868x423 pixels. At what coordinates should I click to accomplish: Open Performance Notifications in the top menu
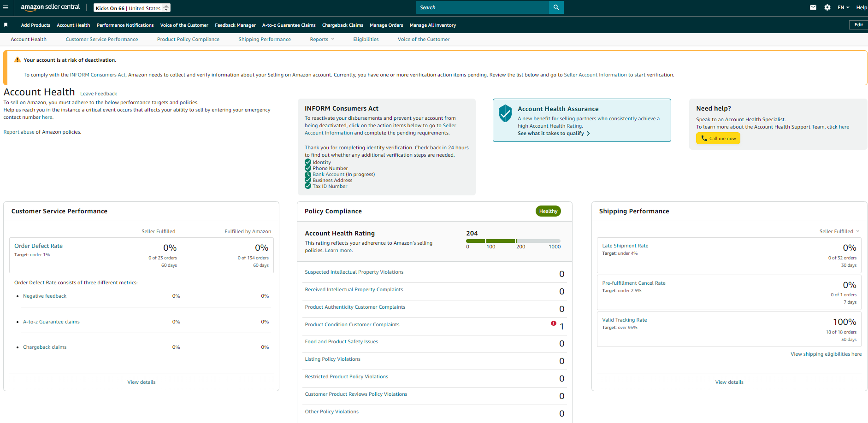tap(125, 25)
